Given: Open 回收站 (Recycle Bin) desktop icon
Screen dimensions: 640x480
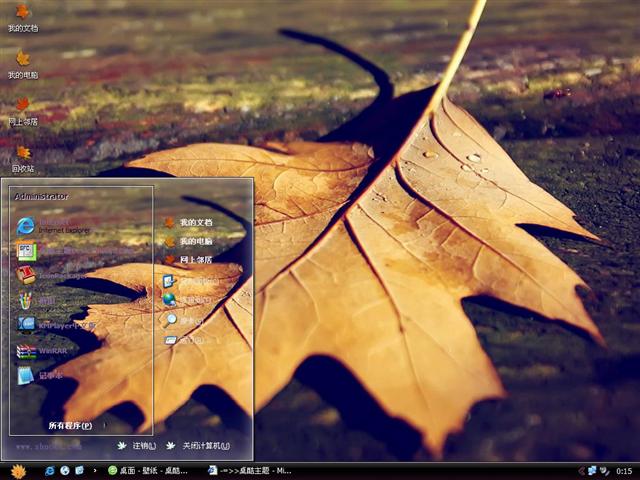Looking at the screenshot, I should point(22,158).
